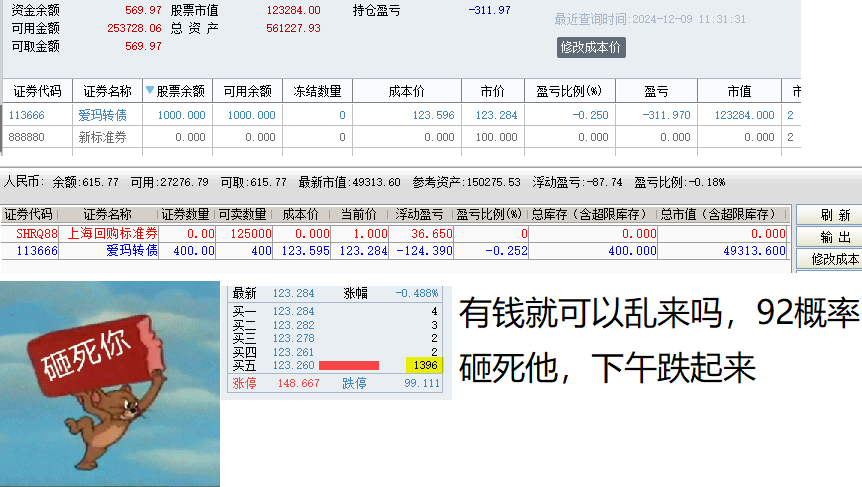Click 参考资产:150275.53 status text
862x487 pixels.
[466, 182]
